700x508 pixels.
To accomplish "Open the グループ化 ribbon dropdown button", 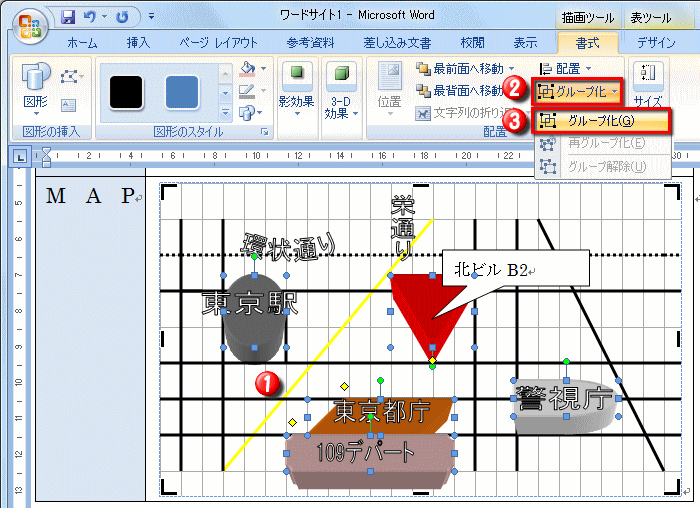I will click(577, 92).
